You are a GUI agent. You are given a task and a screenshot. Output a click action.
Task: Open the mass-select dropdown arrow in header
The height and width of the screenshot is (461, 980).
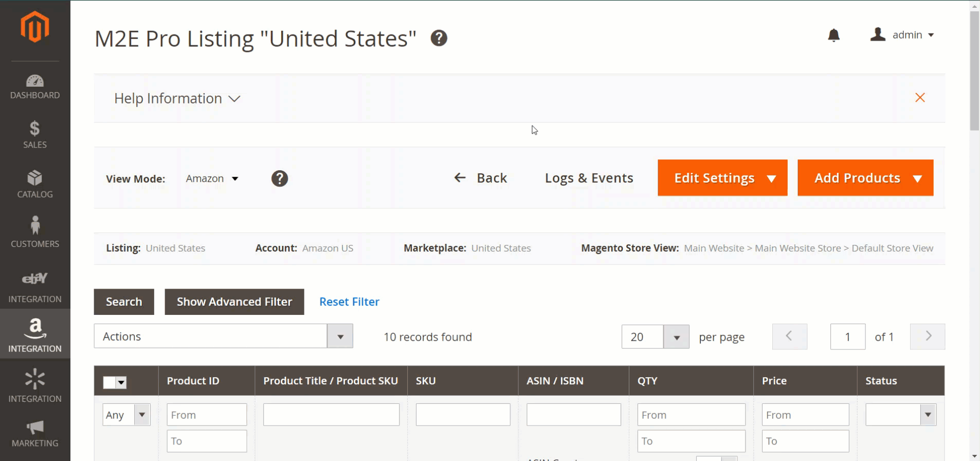121,382
